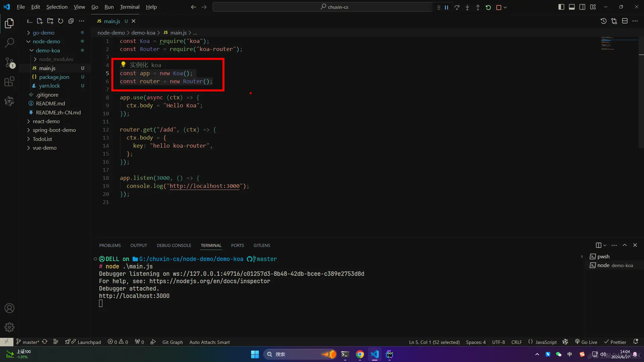This screenshot has width=644, height=362.
Task: Open Customize Layout control
Action: [593, 7]
